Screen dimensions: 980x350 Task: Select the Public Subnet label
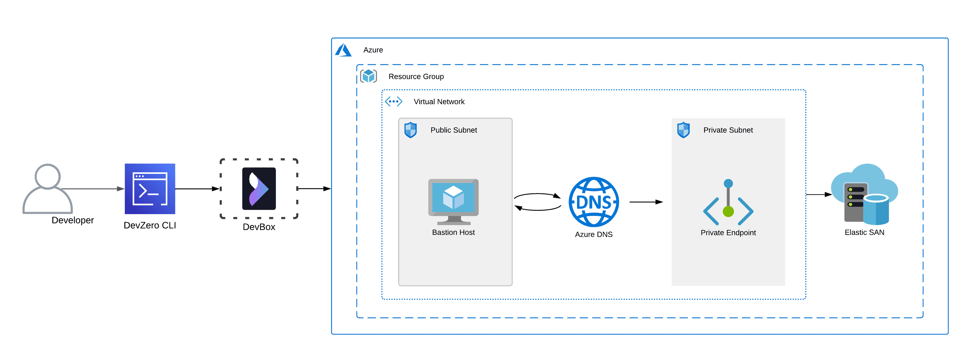tap(454, 130)
